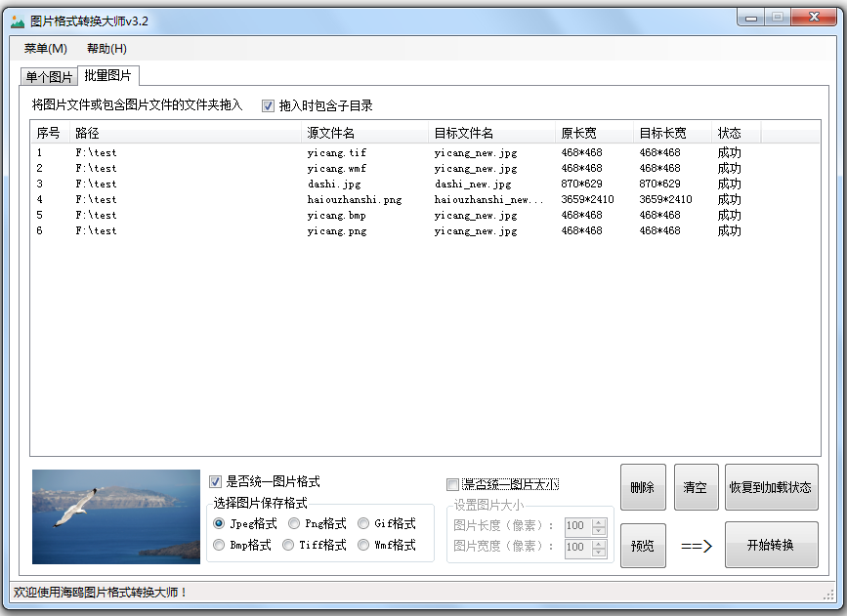Image resolution: width=847 pixels, height=616 pixels.
Task: Click the 3659*2410 original size cell
Action: (587, 200)
